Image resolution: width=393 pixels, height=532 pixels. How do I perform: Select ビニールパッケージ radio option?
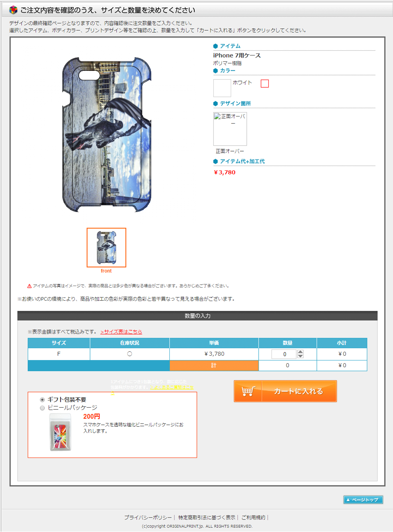tap(42, 408)
